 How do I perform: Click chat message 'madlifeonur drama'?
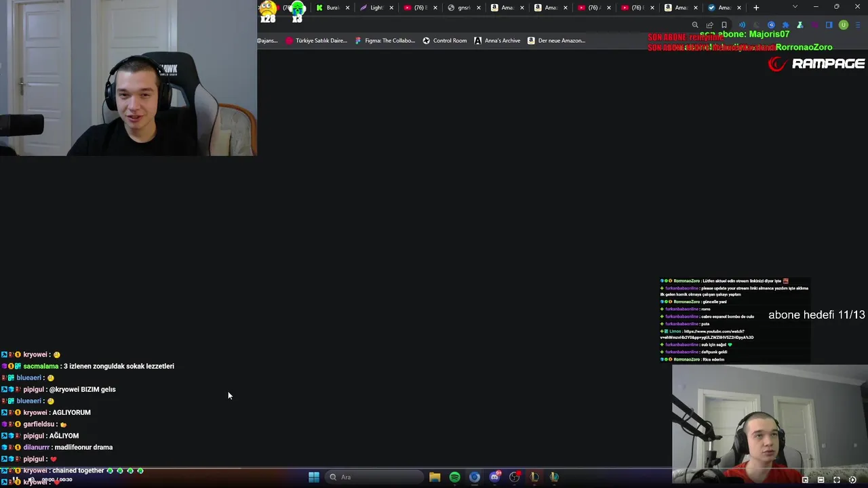(83, 447)
